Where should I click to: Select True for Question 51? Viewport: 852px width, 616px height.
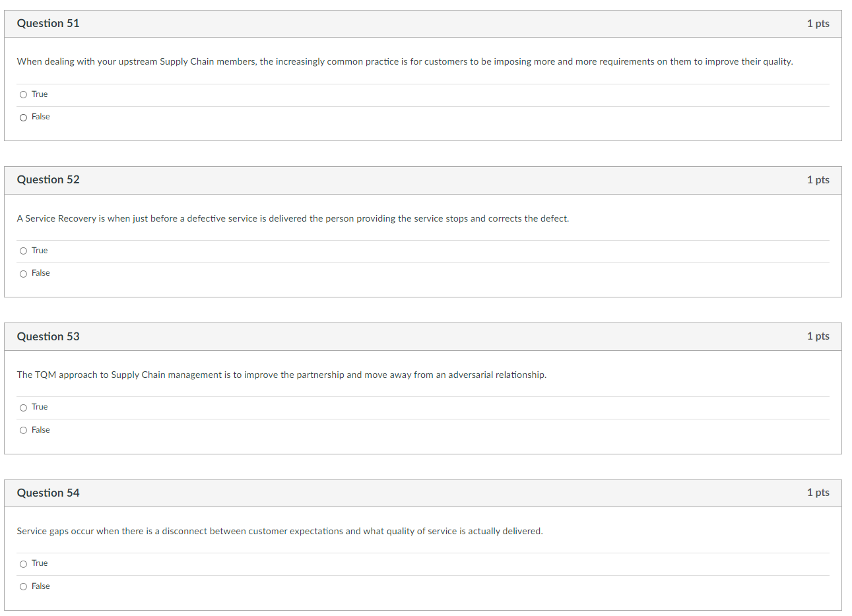click(23, 94)
